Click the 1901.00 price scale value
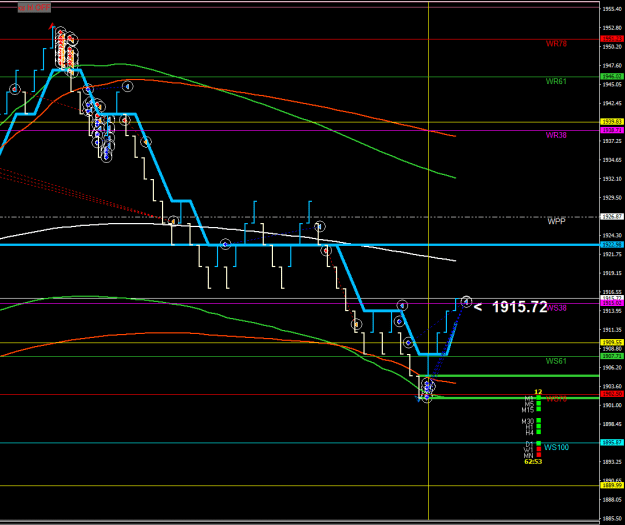The width and height of the screenshot is (625, 525). (612, 405)
